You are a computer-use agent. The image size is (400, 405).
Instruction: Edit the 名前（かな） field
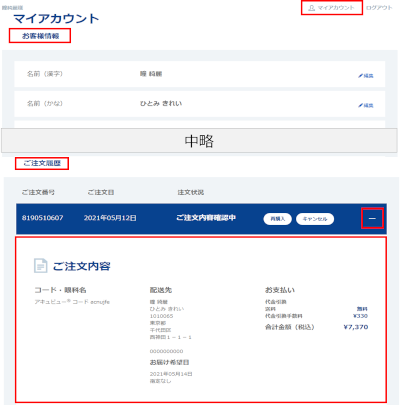click(x=366, y=105)
